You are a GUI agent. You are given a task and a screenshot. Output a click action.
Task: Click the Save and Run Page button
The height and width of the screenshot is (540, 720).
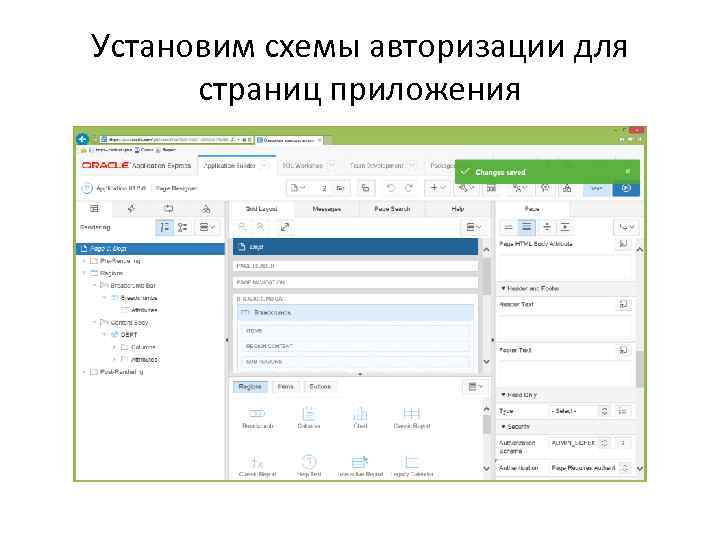(626, 188)
